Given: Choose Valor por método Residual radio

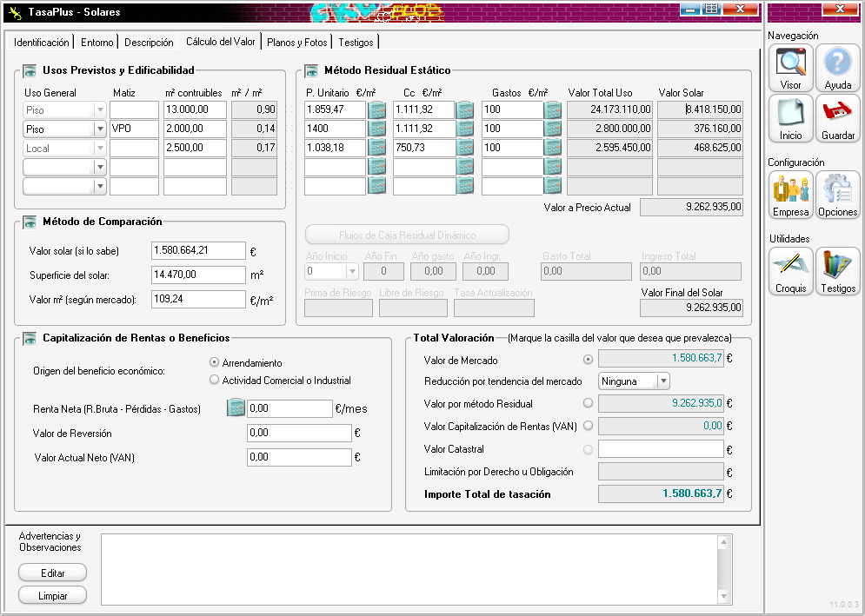Looking at the screenshot, I should [x=589, y=403].
